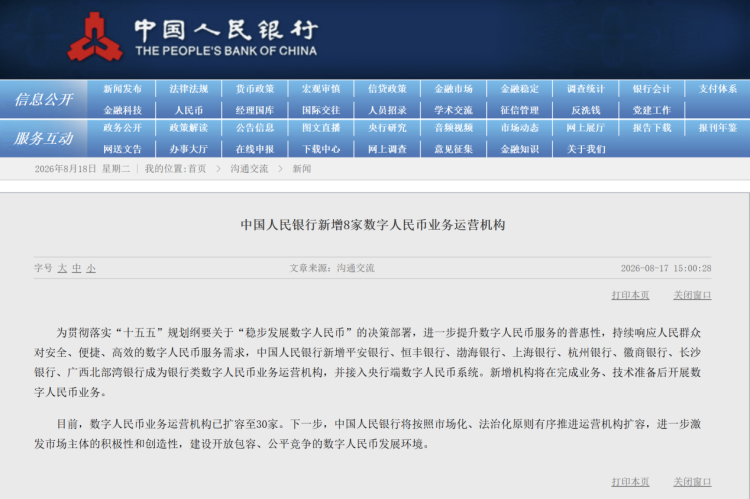Open the 人民币 navigation link

tap(188, 110)
